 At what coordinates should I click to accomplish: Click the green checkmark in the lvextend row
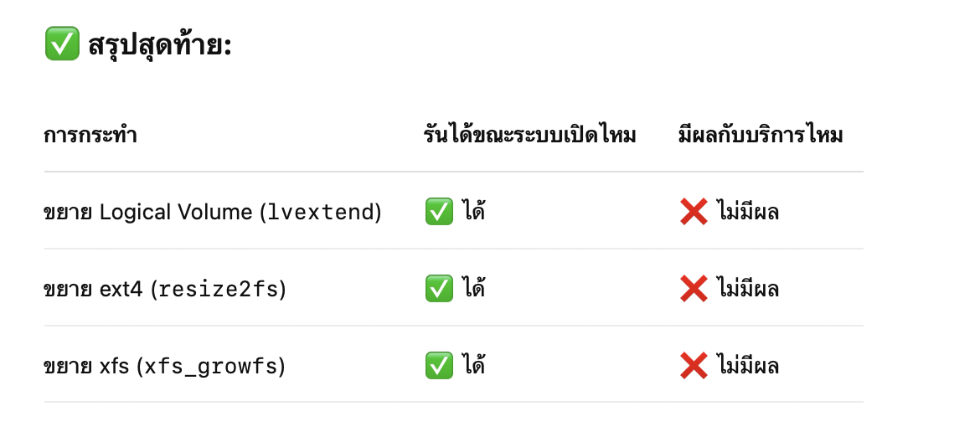coord(439,213)
